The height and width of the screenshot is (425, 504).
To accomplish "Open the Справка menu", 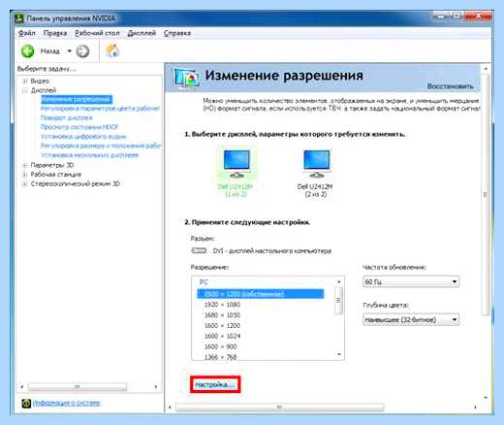I will pos(177,33).
